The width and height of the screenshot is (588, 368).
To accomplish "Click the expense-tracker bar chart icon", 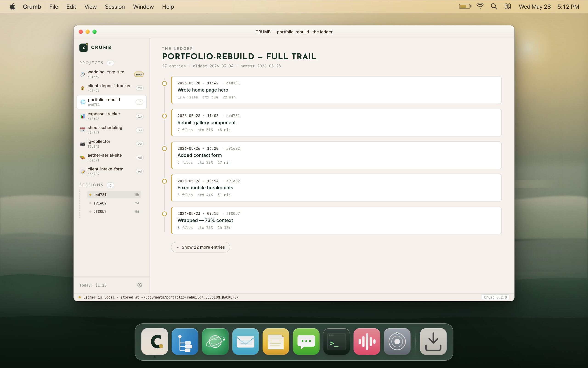I will click(83, 116).
